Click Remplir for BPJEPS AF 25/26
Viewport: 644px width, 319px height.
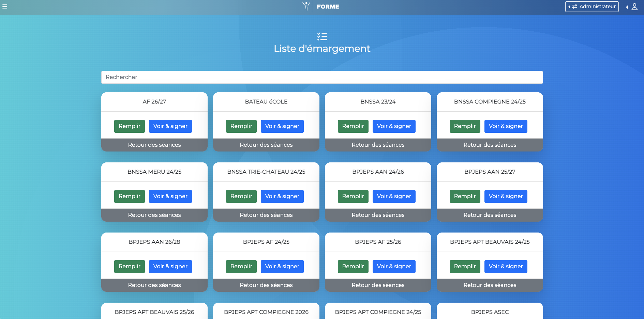click(x=353, y=267)
